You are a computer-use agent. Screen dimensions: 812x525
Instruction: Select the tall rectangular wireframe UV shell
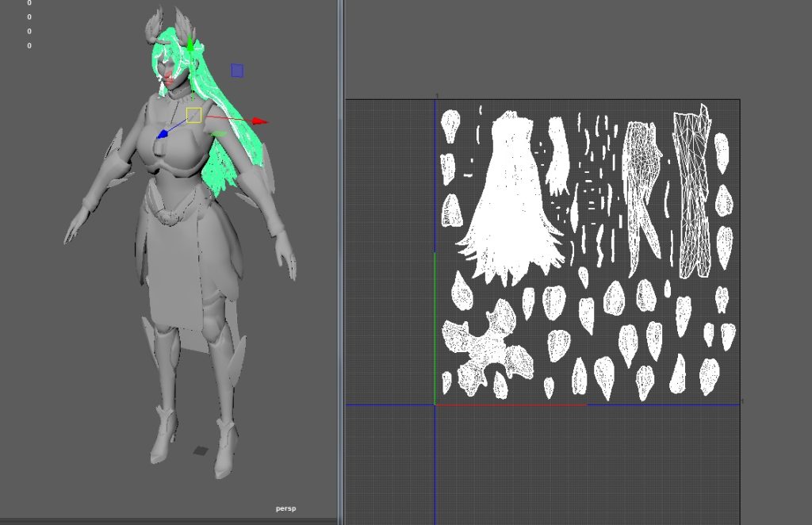pos(691,191)
